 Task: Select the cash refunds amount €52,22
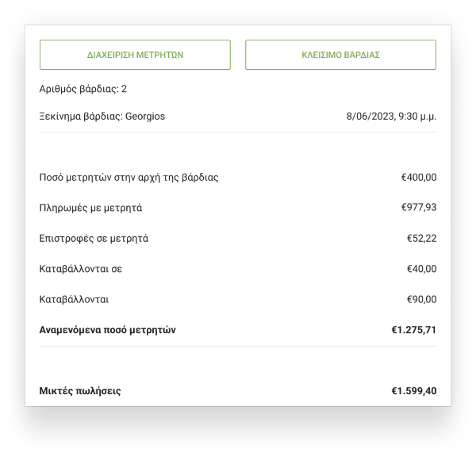(x=422, y=239)
